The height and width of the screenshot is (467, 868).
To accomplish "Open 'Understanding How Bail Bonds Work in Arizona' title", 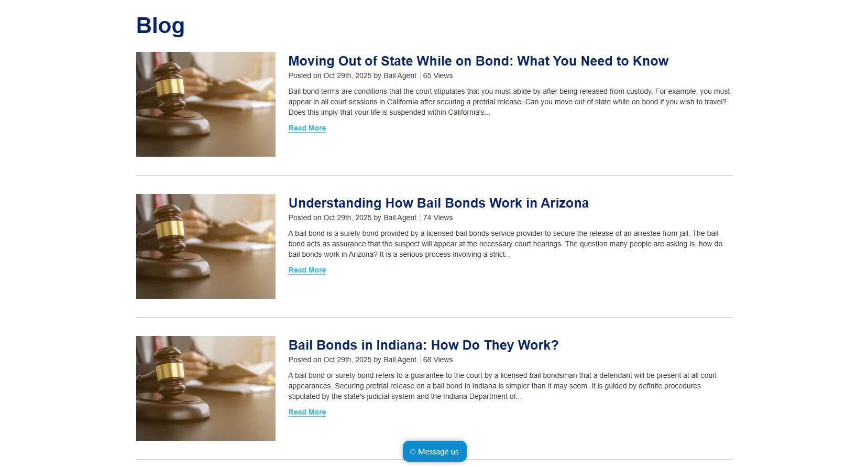I will coord(438,203).
